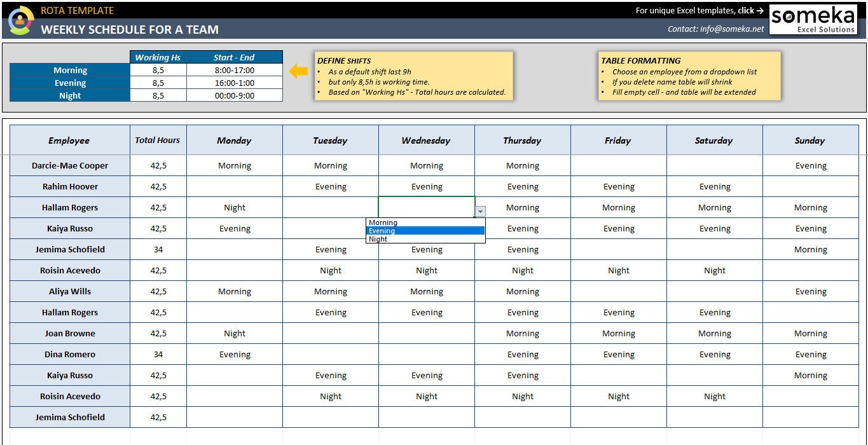Select "Morning" from the open shift dropdown
Screen dimensions: 868x445
point(383,222)
